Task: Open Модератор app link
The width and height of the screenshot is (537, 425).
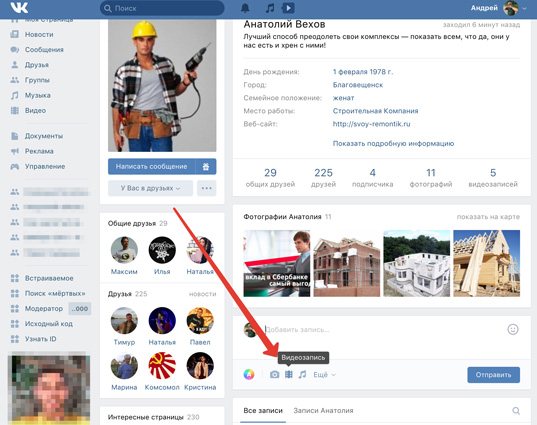Action: (x=44, y=309)
